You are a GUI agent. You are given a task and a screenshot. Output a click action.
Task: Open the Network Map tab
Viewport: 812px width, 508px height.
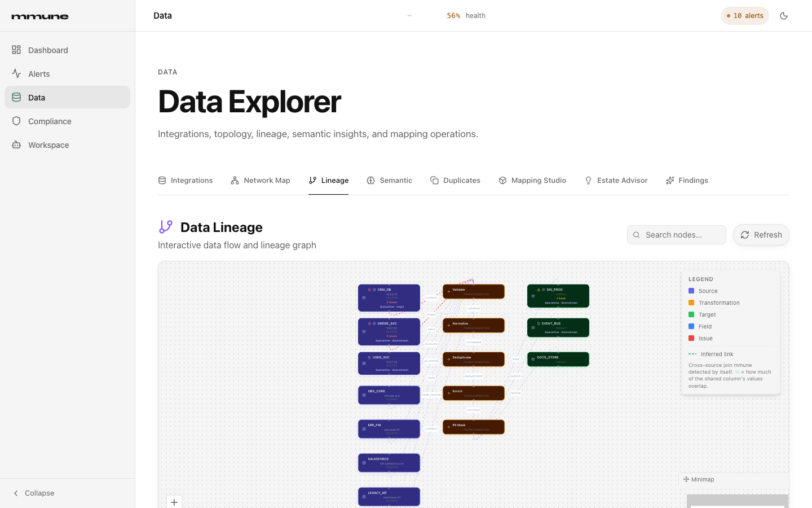(261, 181)
